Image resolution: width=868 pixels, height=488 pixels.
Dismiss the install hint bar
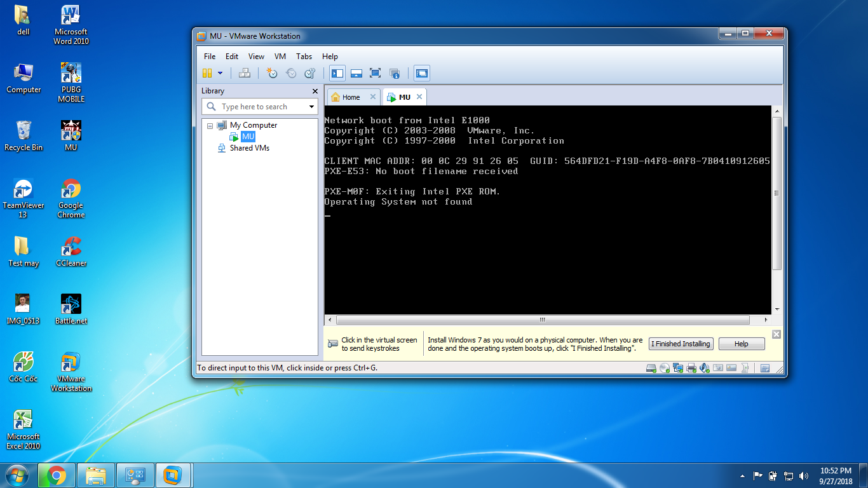pyautogui.click(x=776, y=334)
